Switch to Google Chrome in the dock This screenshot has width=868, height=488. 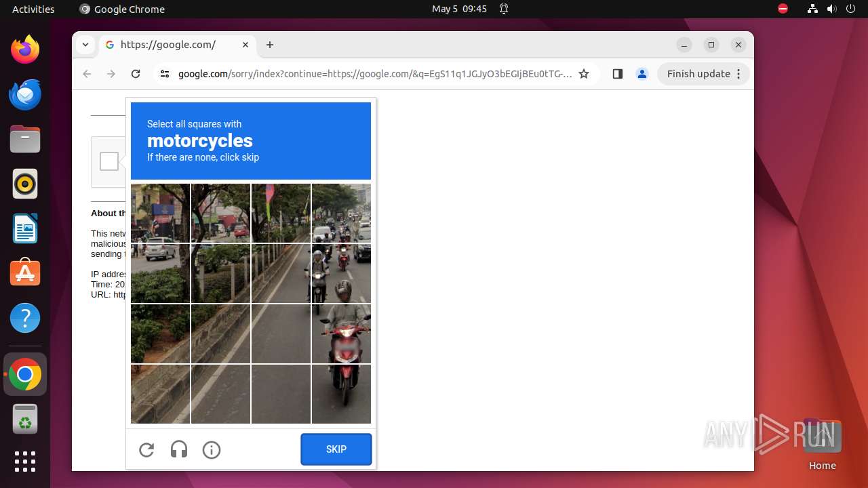pos(25,374)
